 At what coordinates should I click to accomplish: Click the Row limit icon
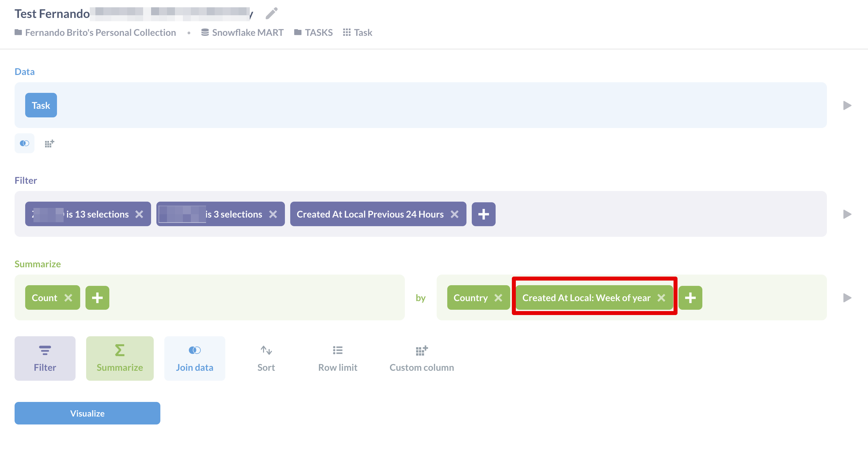[x=337, y=350]
